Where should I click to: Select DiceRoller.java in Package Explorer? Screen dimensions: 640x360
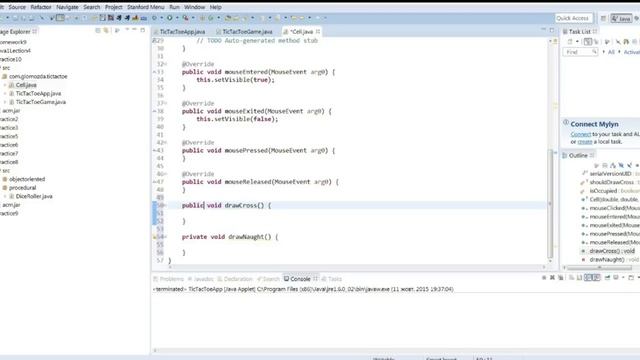(x=34, y=196)
